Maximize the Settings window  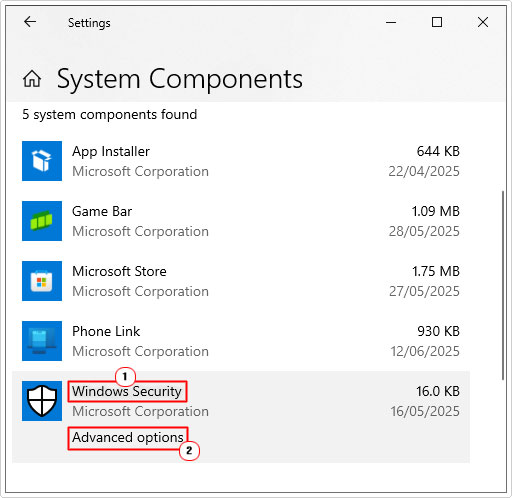coord(437,22)
